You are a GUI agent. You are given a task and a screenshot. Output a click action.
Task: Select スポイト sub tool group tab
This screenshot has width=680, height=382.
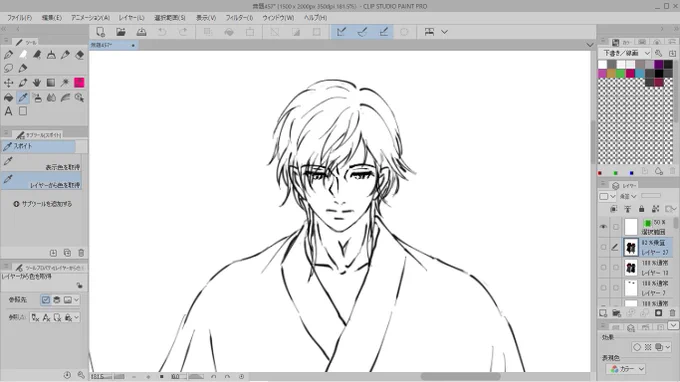tap(38, 147)
